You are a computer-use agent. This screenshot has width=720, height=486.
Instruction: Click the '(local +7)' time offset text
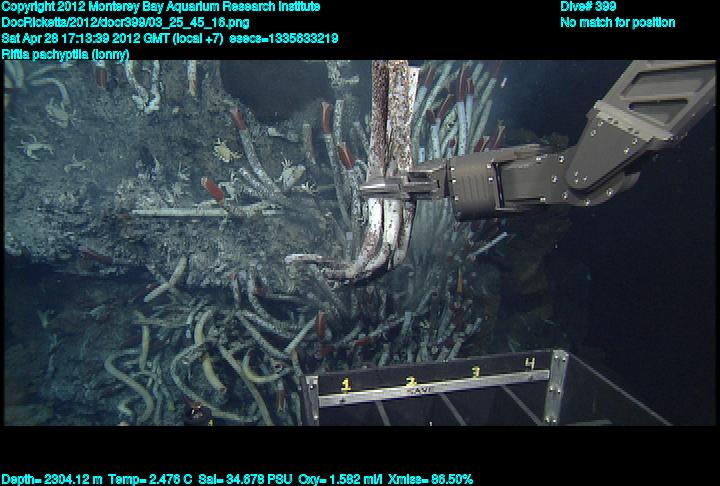(198, 38)
